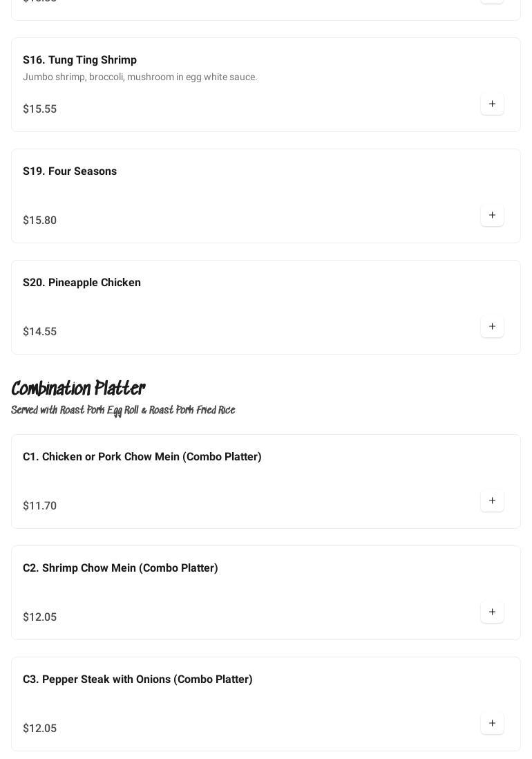Add C3 Pepper Steak with Onions combo
This screenshot has width=532, height=759.
click(492, 724)
